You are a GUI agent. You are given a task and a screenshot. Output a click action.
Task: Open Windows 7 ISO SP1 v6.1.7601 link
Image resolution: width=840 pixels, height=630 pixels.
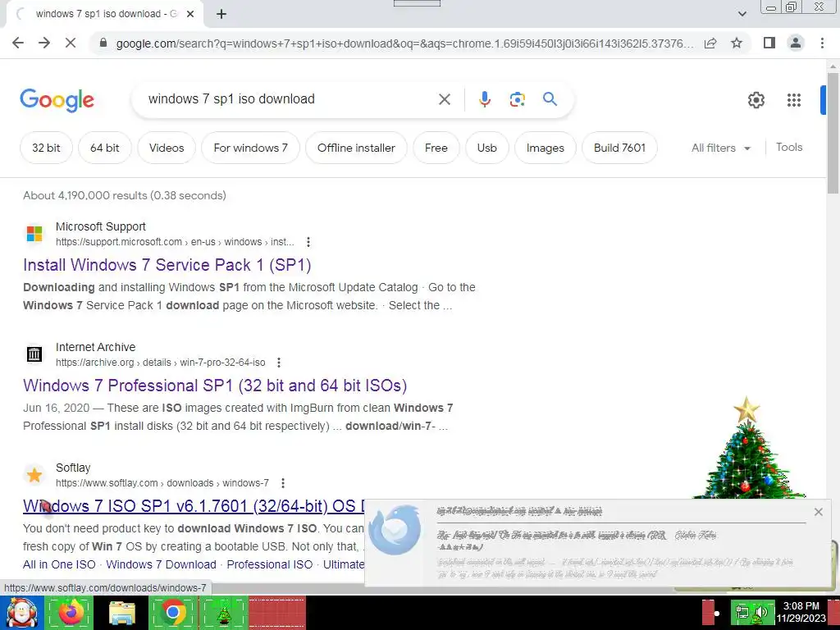click(194, 506)
